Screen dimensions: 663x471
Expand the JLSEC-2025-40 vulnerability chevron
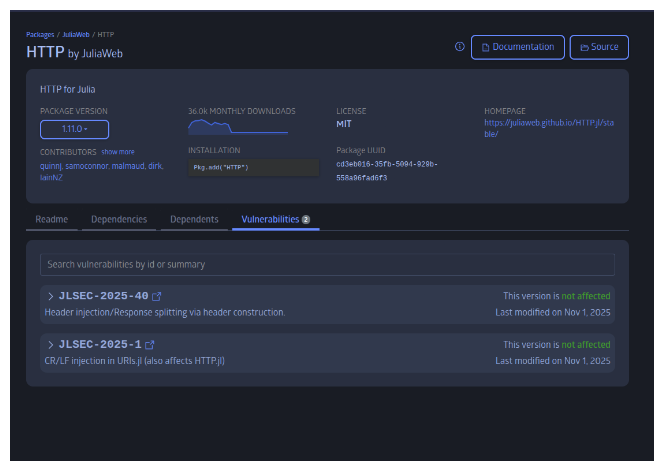coord(51,296)
